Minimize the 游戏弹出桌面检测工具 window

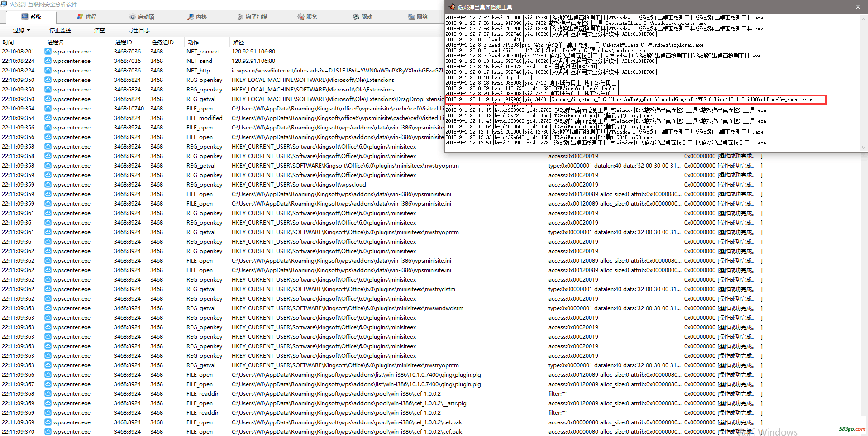(x=817, y=7)
